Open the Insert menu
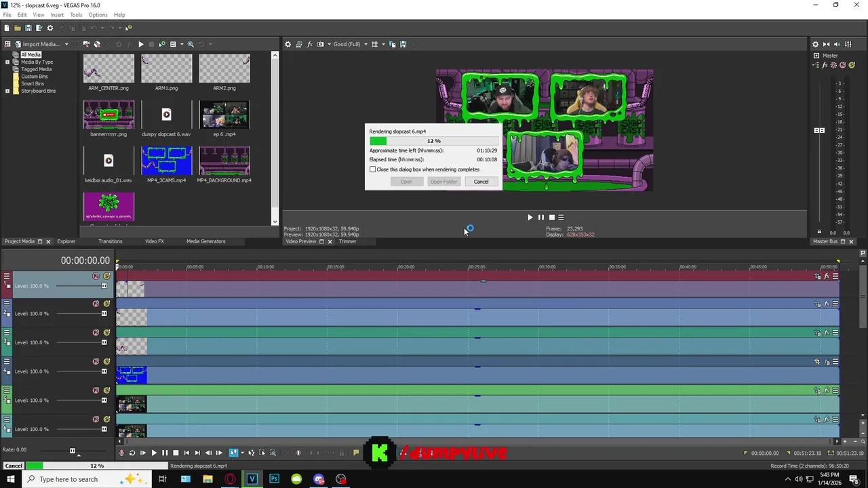 (x=57, y=15)
